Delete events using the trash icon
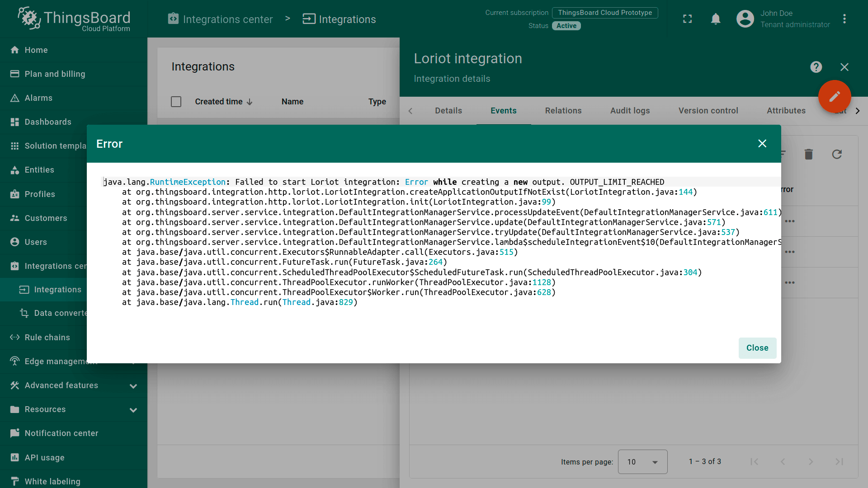868x488 pixels. click(808, 154)
